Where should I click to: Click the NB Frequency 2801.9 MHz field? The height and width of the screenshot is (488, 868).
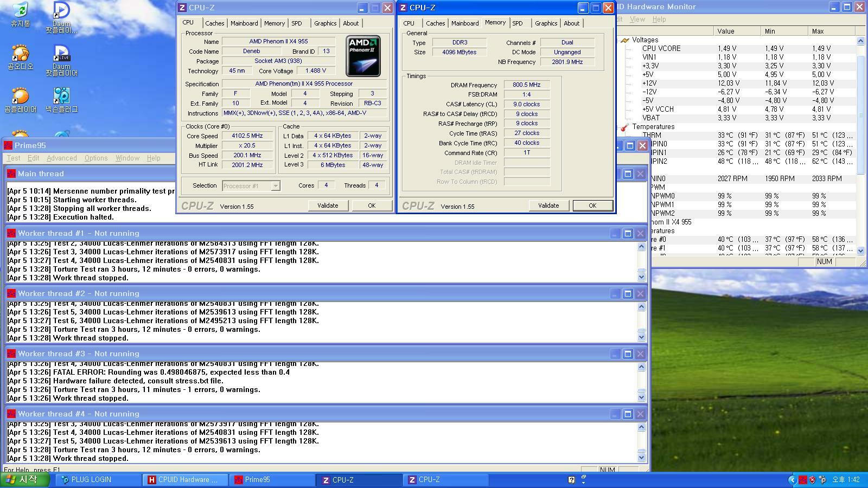[x=567, y=62]
